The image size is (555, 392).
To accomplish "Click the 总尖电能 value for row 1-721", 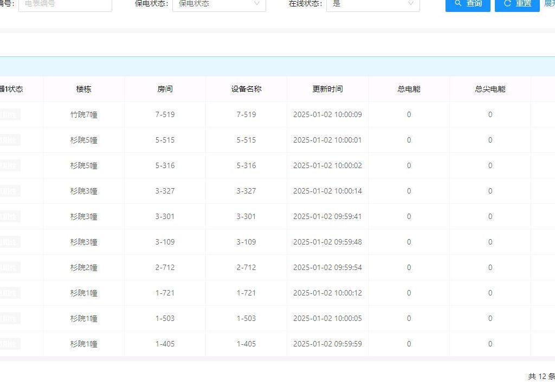I will tap(490, 293).
